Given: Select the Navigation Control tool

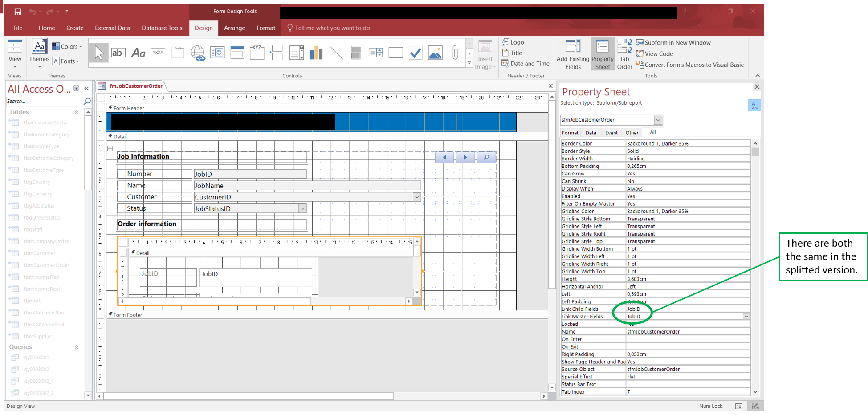Looking at the screenshot, I should coord(237,53).
